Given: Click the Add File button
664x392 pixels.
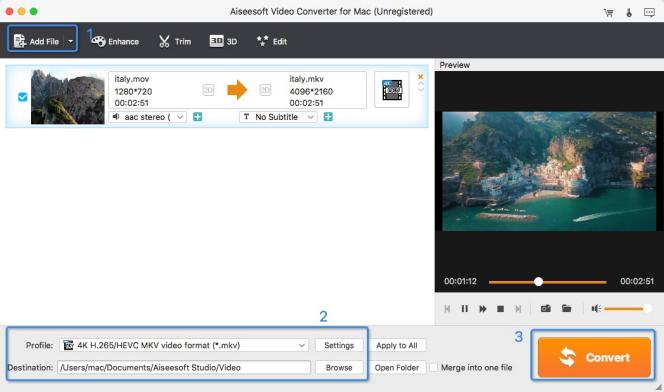Looking at the screenshot, I should [36, 41].
